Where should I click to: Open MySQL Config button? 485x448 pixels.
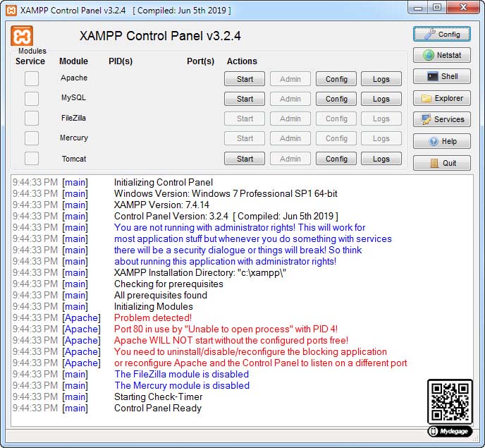tap(336, 99)
